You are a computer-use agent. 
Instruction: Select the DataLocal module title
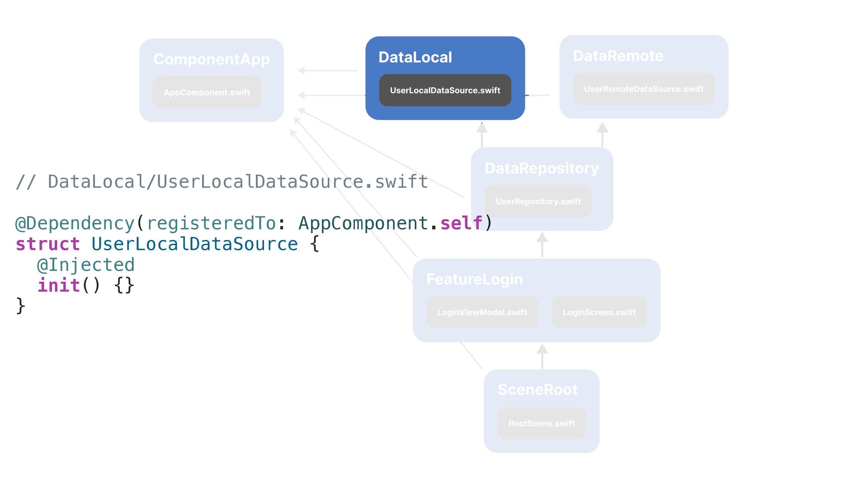coord(415,57)
